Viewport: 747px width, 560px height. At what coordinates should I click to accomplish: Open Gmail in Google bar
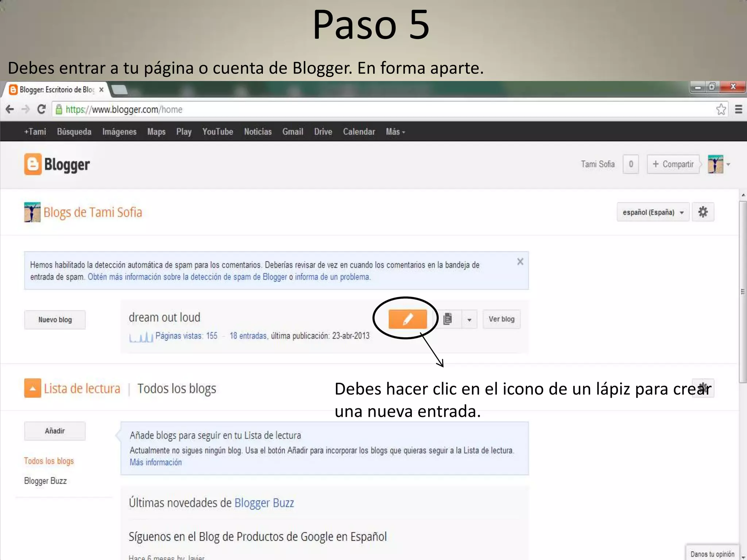coord(293,132)
